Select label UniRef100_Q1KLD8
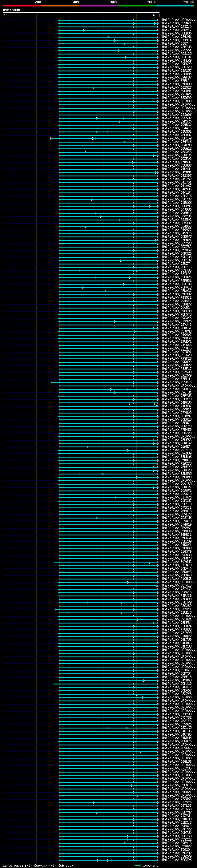This screenshot has height=868, width=197. (177, 819)
